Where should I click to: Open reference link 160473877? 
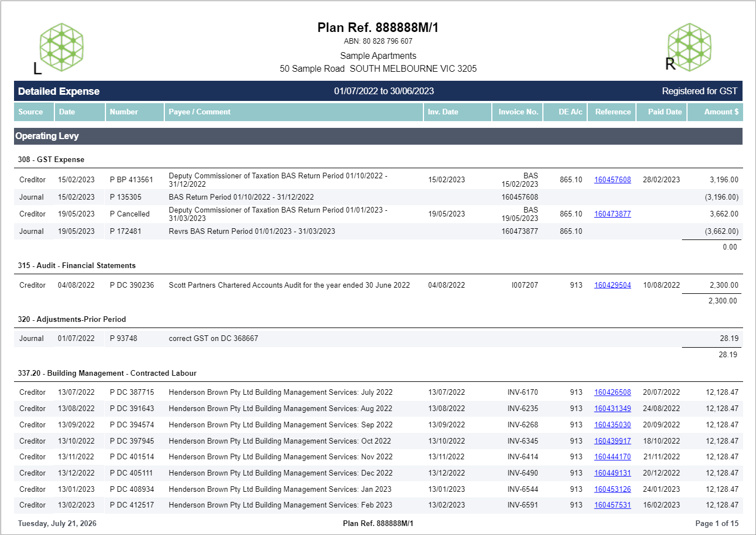point(612,214)
